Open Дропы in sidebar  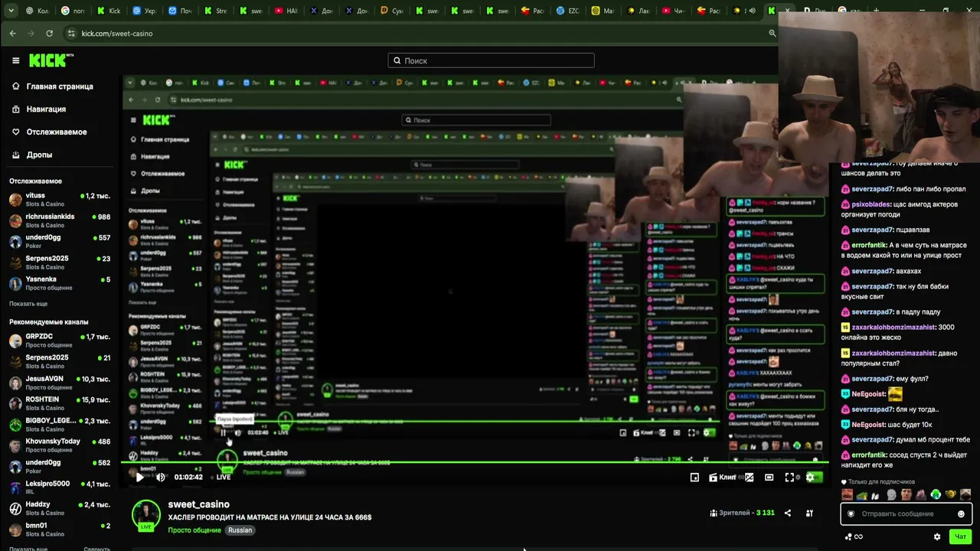tap(32, 155)
